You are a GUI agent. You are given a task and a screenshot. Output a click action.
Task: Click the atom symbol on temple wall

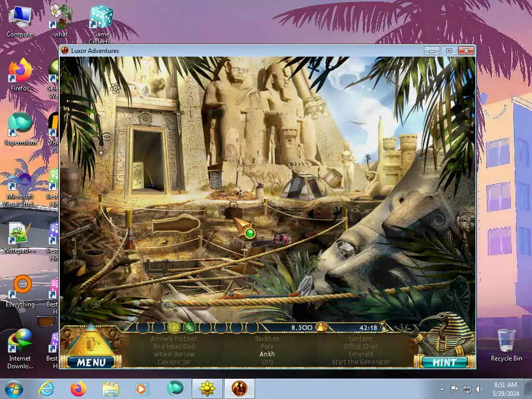115,88
